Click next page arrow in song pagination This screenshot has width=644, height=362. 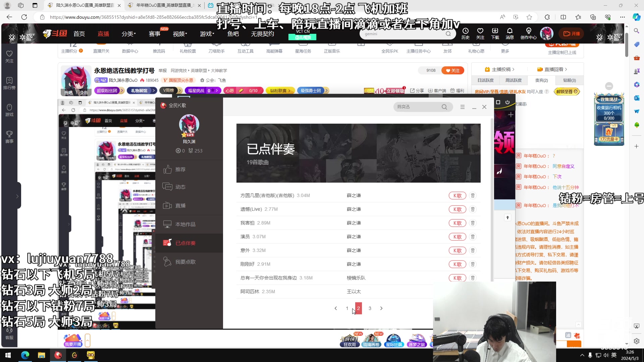381,308
